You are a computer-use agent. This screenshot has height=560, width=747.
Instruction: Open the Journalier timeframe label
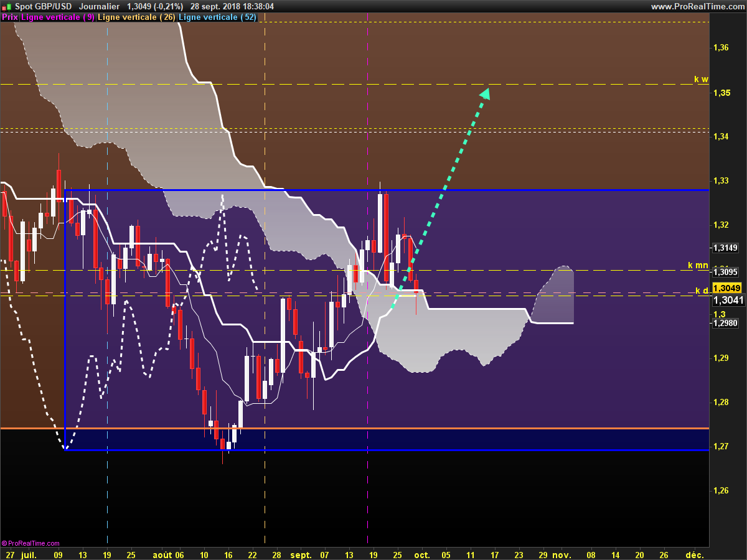click(100, 6)
